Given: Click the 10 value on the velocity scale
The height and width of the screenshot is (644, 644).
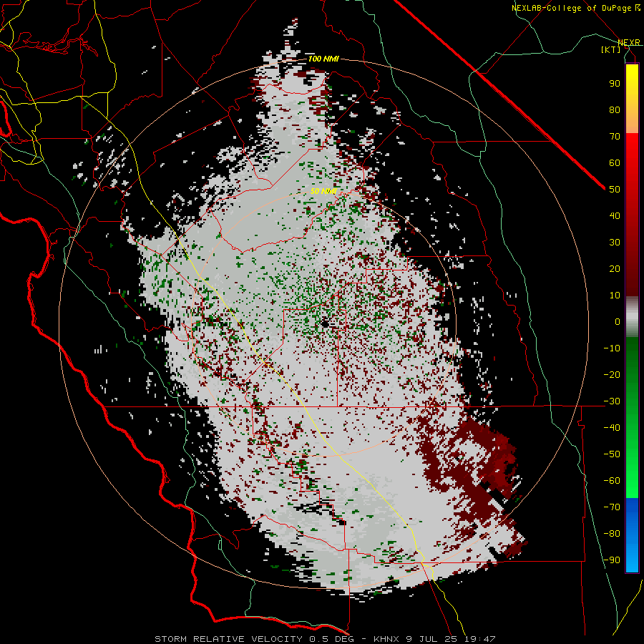Looking at the screenshot, I should [x=615, y=296].
